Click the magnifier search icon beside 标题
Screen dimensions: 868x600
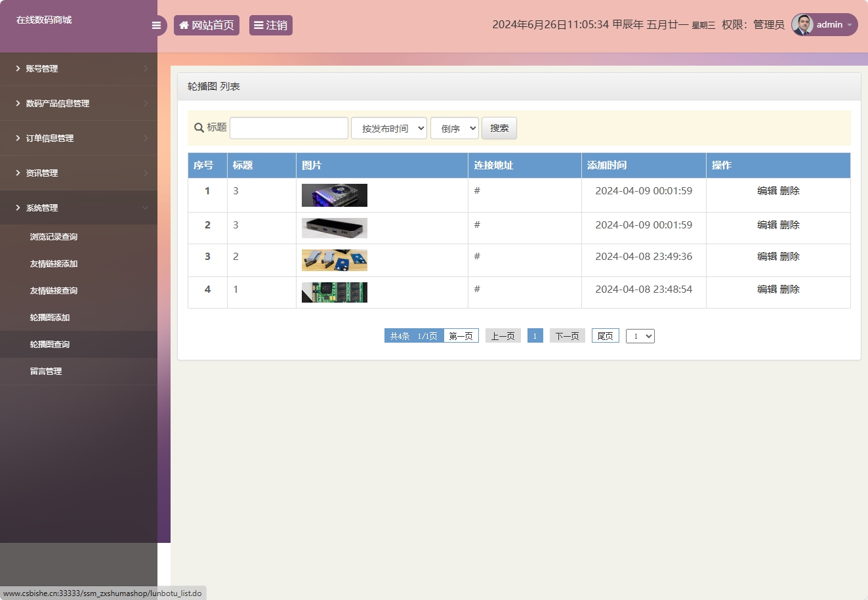[x=198, y=127]
